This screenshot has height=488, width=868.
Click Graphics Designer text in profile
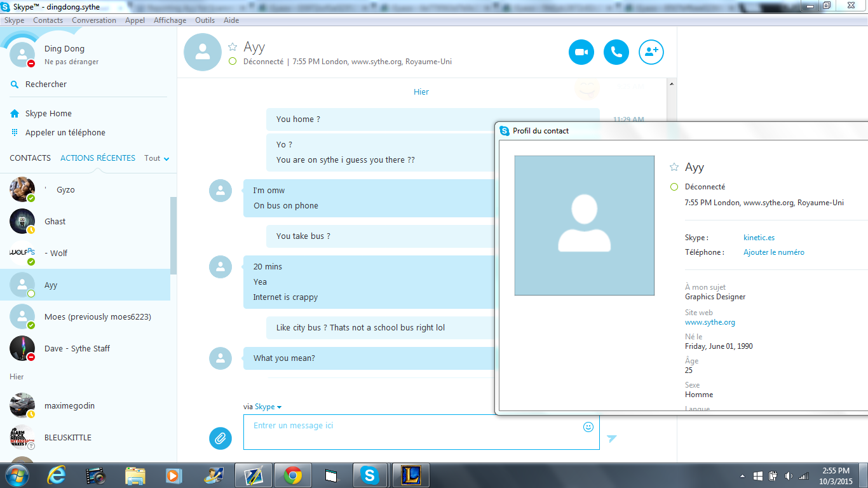[x=715, y=297]
